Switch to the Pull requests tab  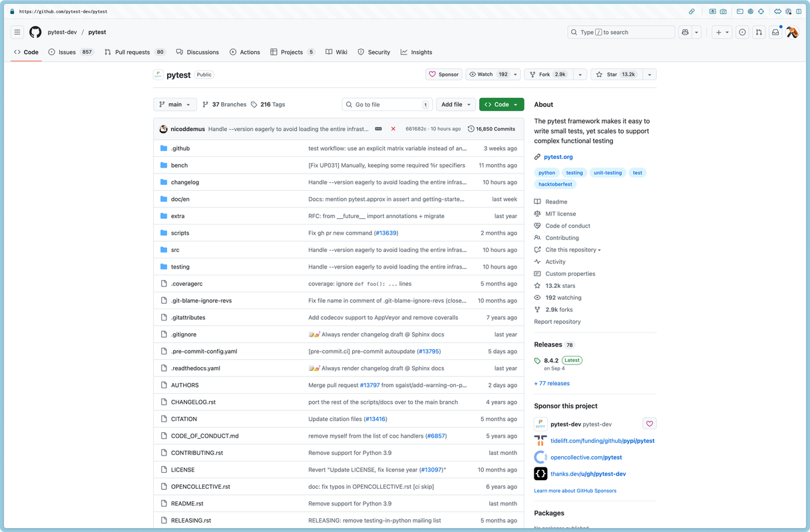[x=135, y=52]
